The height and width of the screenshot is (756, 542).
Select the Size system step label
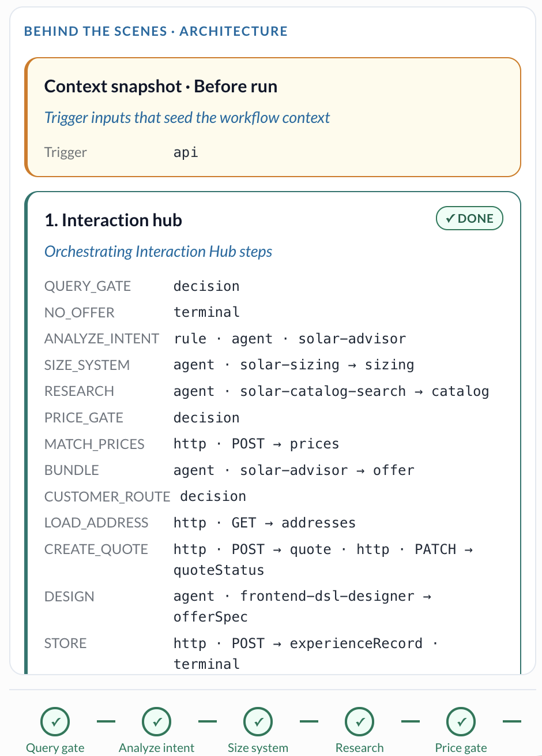(258, 748)
